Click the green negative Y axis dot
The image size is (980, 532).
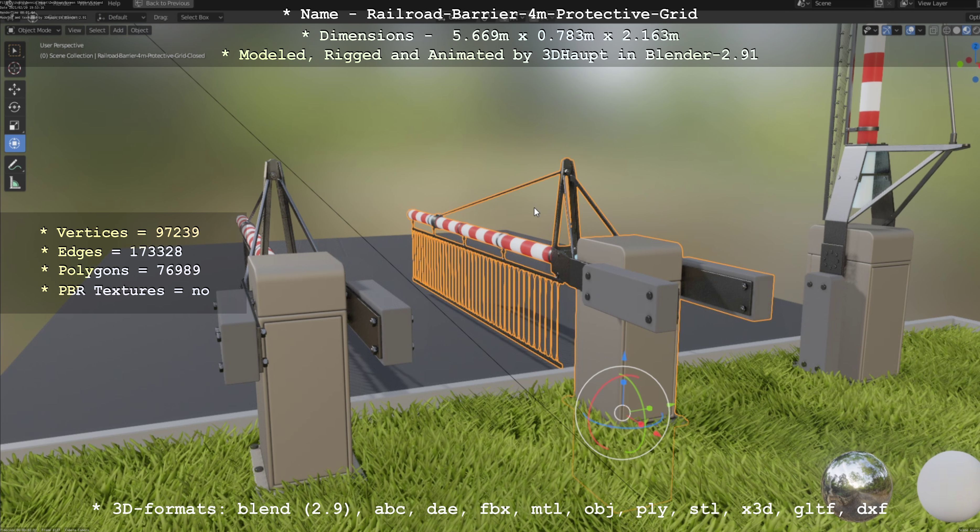[x=960, y=64]
